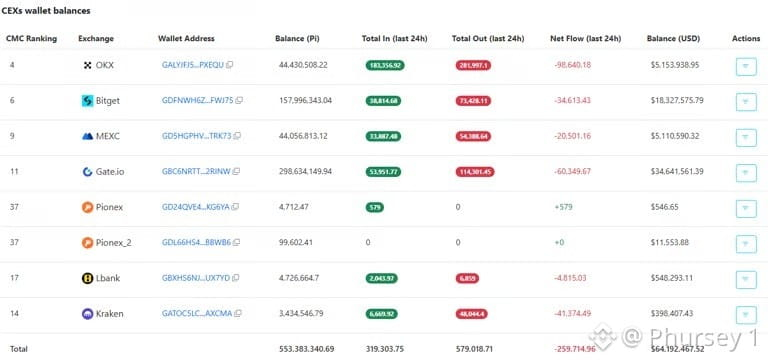
Task: Copy the Pionex wallet address GD24QVE4 icon
Action: tap(235, 207)
